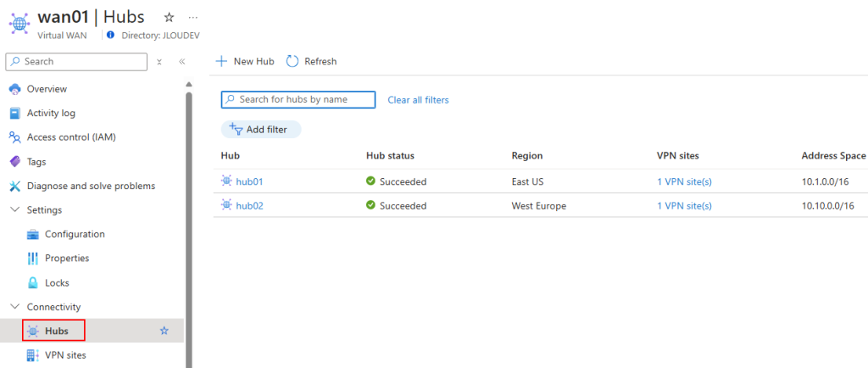This screenshot has height=368, width=868.
Task: Click the Refresh circular arrow icon
Action: pyautogui.click(x=292, y=61)
